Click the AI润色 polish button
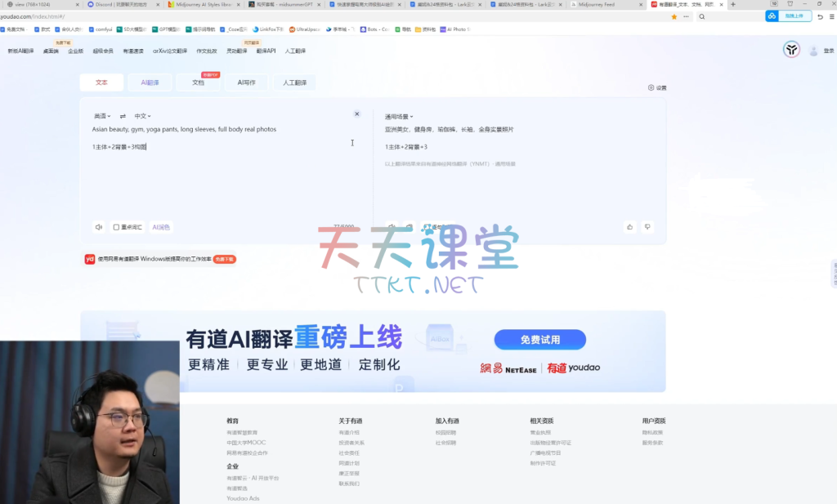Viewport: 837px width, 504px height. [161, 227]
